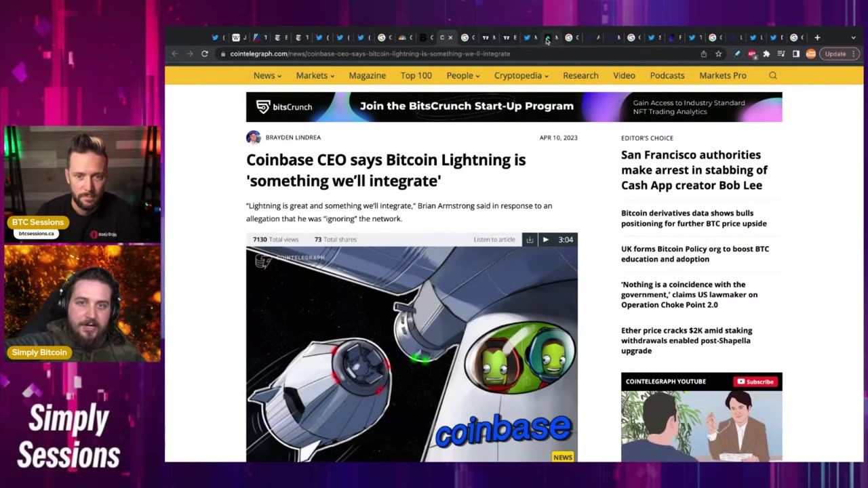Image resolution: width=868 pixels, height=488 pixels.
Task: Click the browser Update button
Action: 838,54
